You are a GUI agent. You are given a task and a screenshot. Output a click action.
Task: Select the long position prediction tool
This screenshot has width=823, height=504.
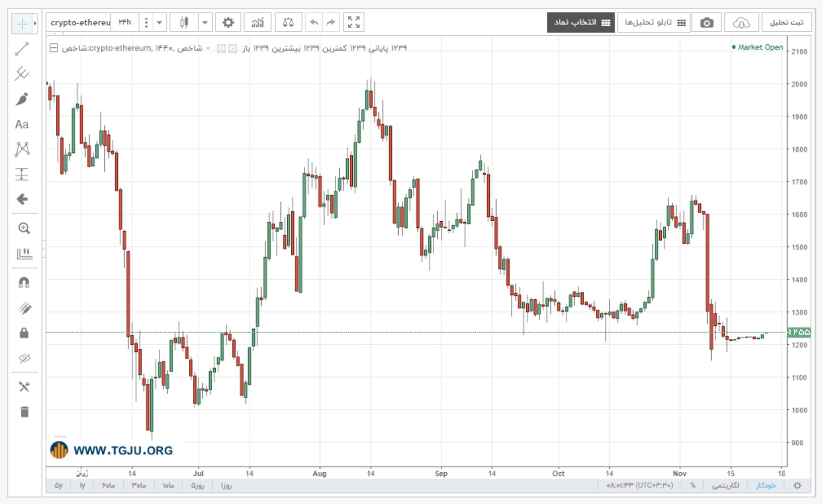tap(22, 174)
